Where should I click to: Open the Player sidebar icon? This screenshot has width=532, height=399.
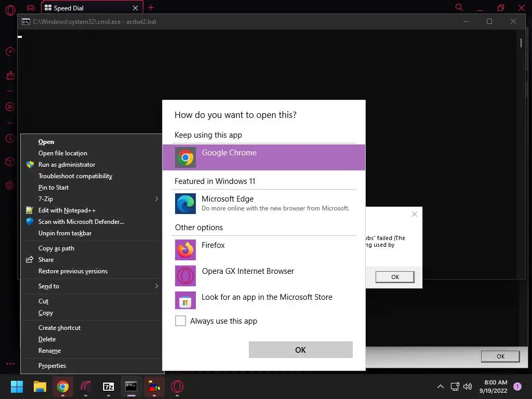coord(10,107)
